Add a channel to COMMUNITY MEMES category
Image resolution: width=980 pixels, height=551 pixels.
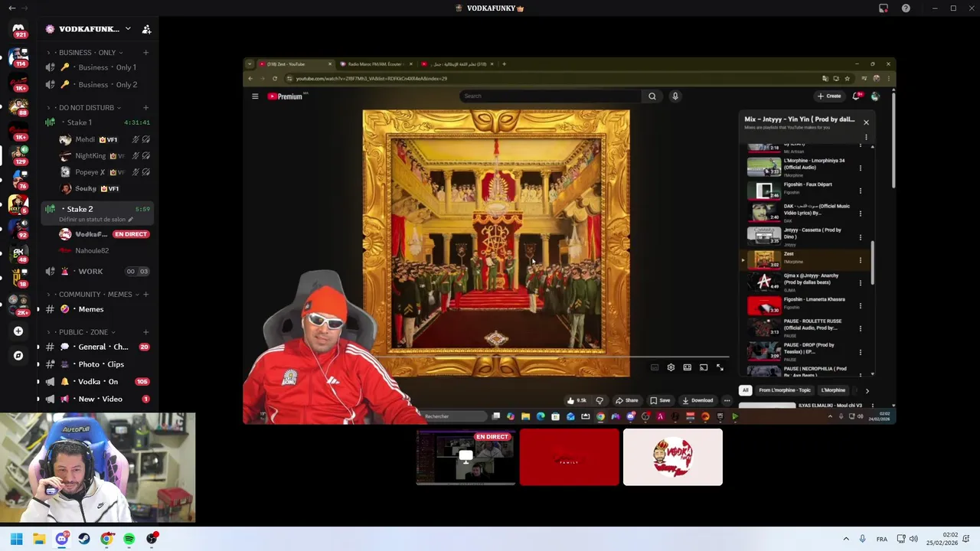pyautogui.click(x=145, y=295)
